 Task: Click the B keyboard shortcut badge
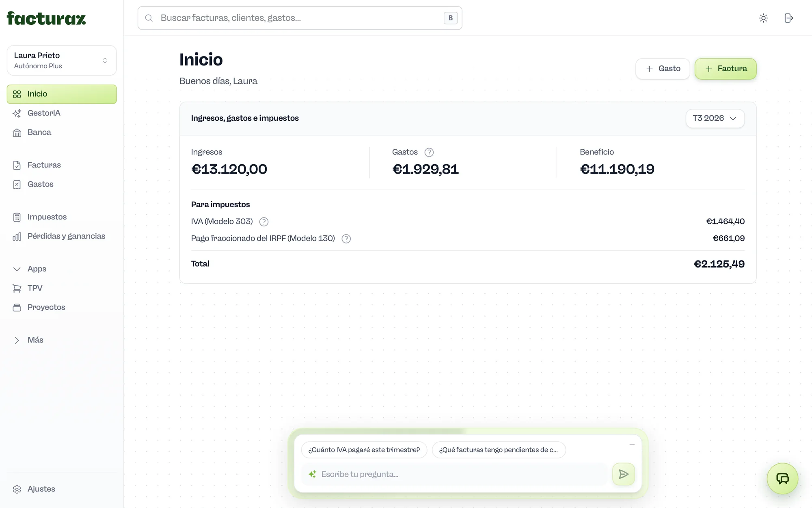pyautogui.click(x=451, y=18)
